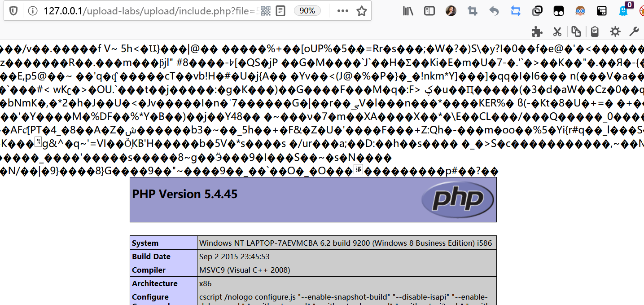
Task: Click the 'PHP Version 5.4.45' heading
Action: pos(185,194)
